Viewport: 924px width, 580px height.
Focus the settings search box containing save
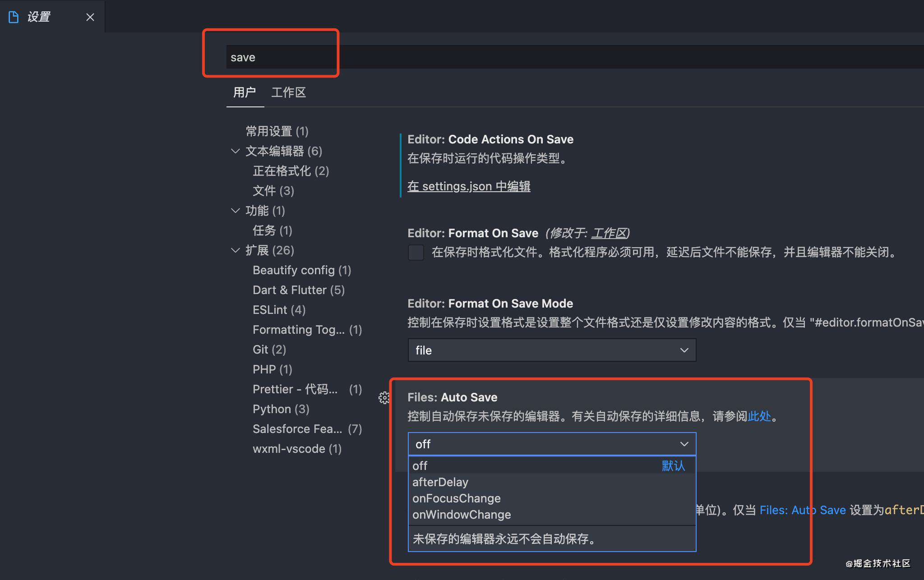(575, 57)
